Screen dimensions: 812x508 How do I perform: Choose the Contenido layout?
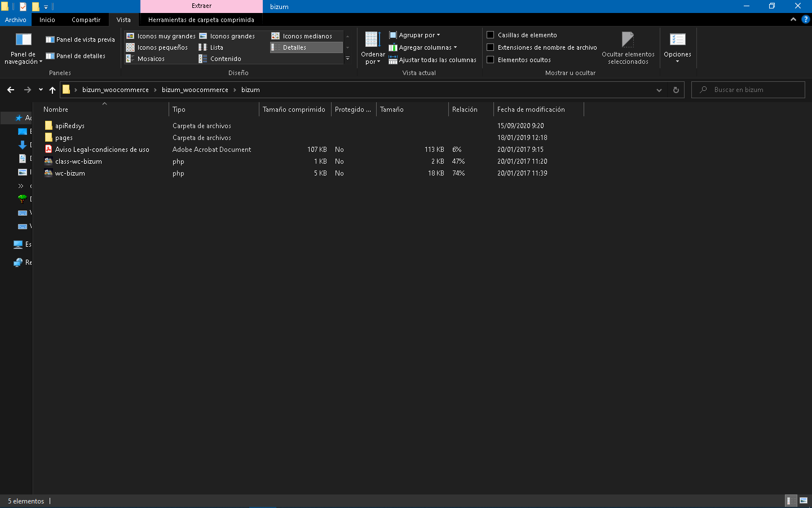(220, 59)
